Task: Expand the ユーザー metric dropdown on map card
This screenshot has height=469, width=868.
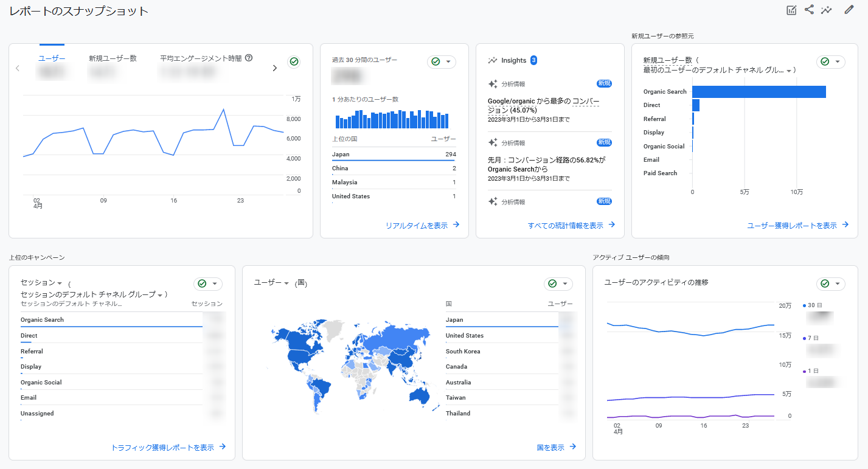Action: pyautogui.click(x=271, y=283)
